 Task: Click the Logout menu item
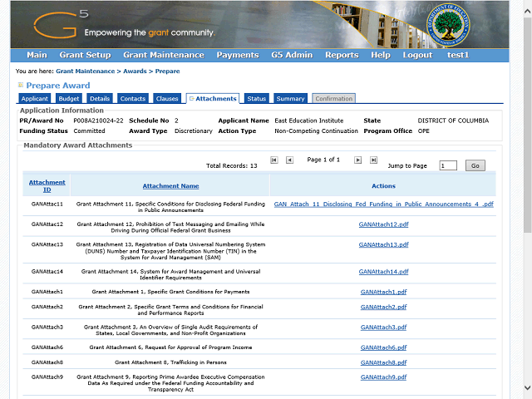[x=417, y=55]
